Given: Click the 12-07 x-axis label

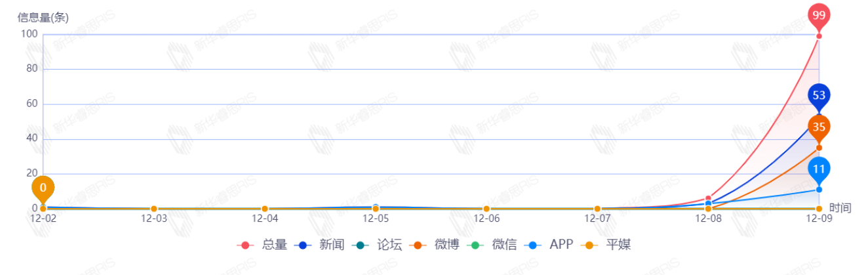Looking at the screenshot, I should coord(597,219).
